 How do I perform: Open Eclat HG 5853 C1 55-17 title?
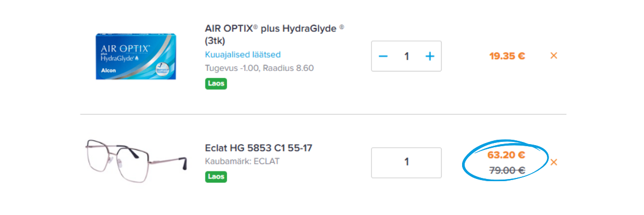(x=259, y=148)
